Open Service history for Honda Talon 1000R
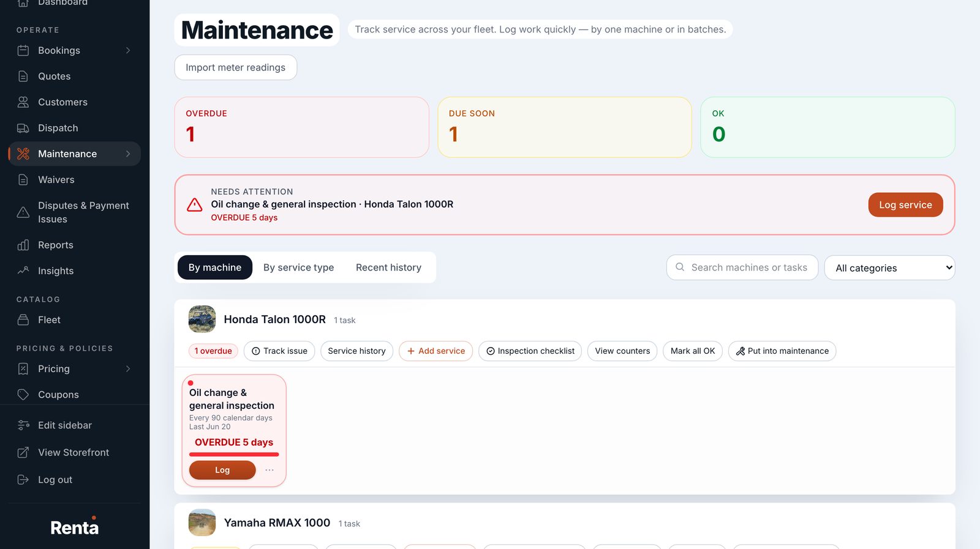 coord(356,351)
